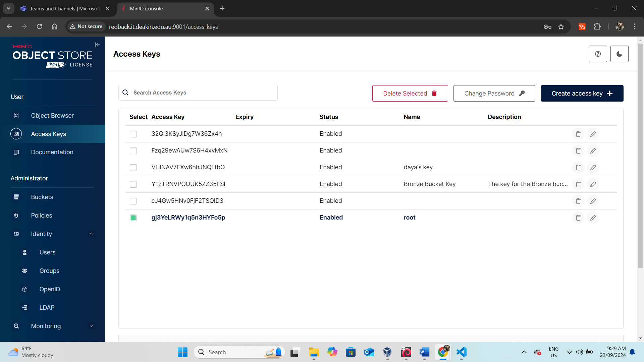Go to Policies page
The image size is (644, 362).
[52, 216]
